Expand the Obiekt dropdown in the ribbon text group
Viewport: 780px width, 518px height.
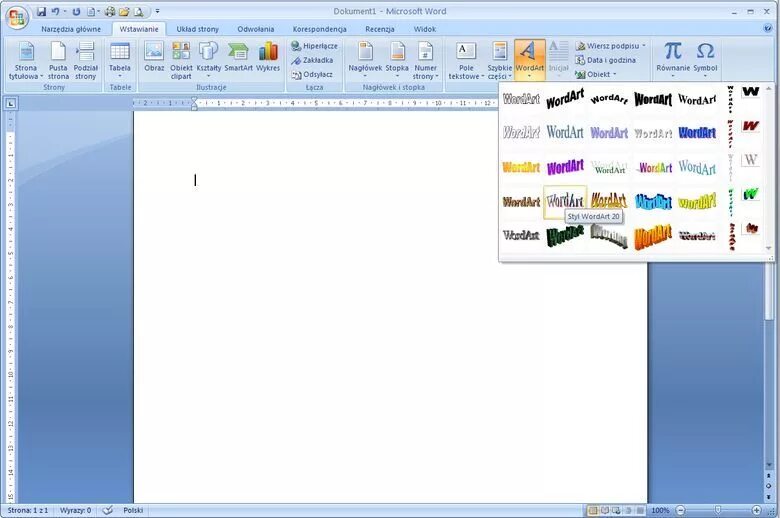pos(595,75)
